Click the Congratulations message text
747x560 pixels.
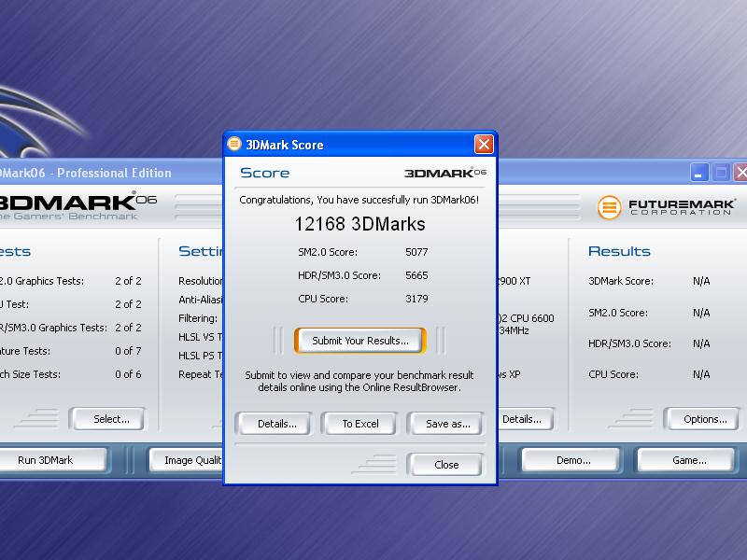359,200
